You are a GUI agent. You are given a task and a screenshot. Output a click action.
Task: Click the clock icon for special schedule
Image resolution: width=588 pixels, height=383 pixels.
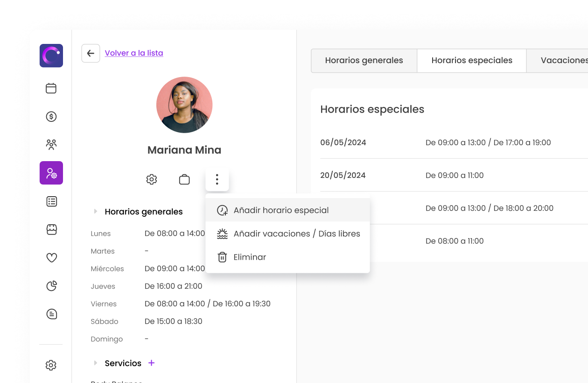tap(223, 210)
